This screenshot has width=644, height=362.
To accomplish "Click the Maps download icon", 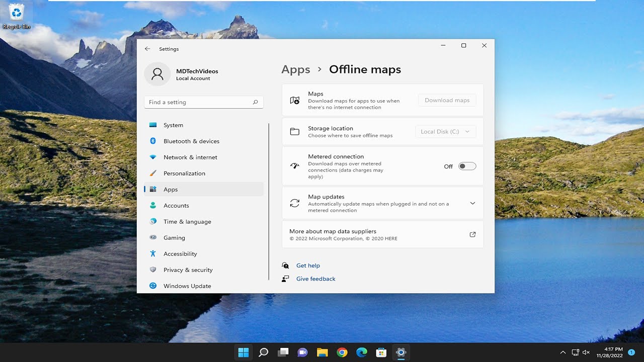I will tap(295, 101).
